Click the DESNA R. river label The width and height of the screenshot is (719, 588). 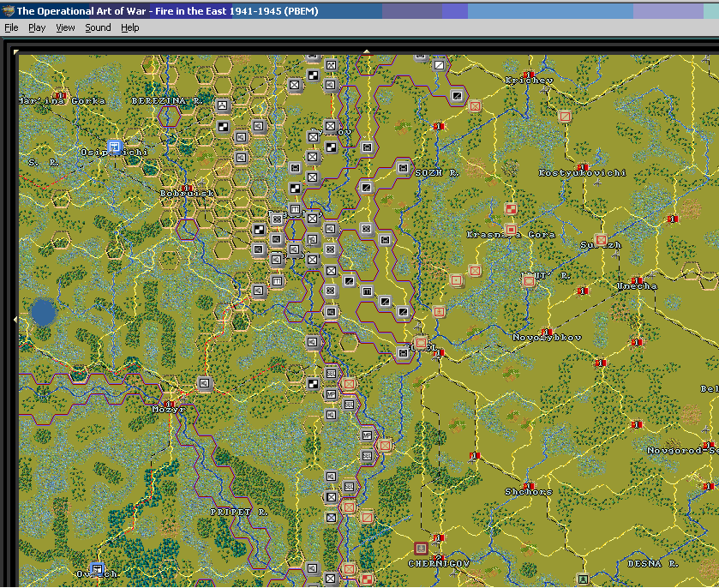651,564
